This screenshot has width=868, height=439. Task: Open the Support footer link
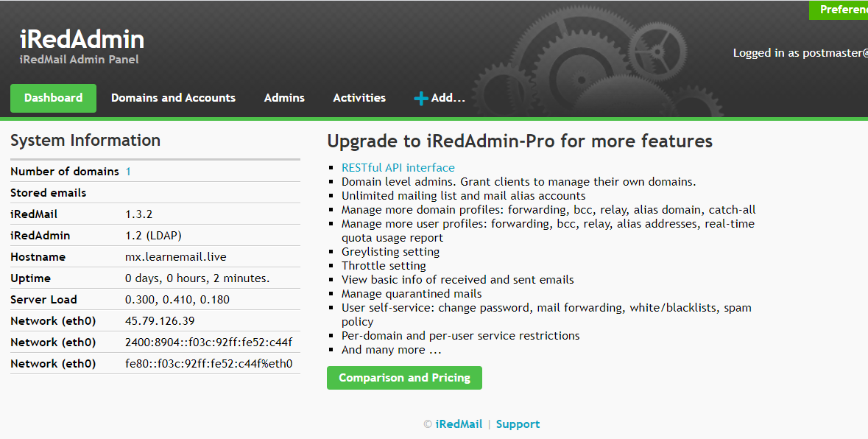pos(518,424)
